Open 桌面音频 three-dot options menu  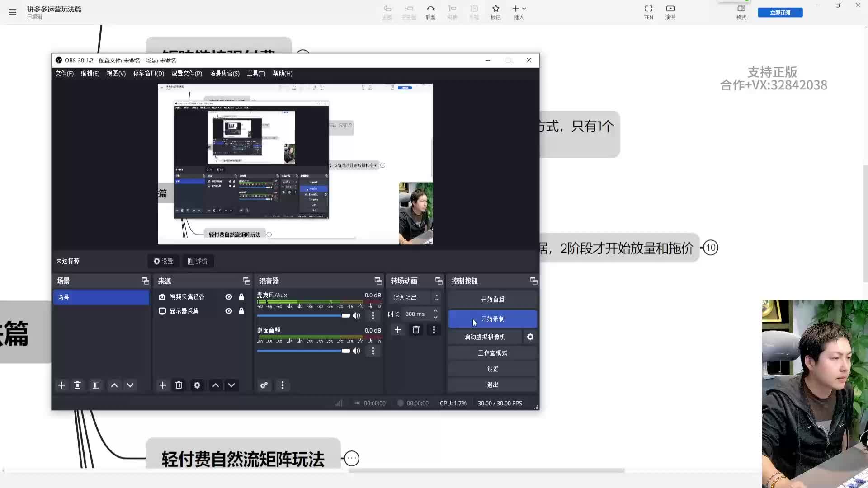pyautogui.click(x=373, y=351)
